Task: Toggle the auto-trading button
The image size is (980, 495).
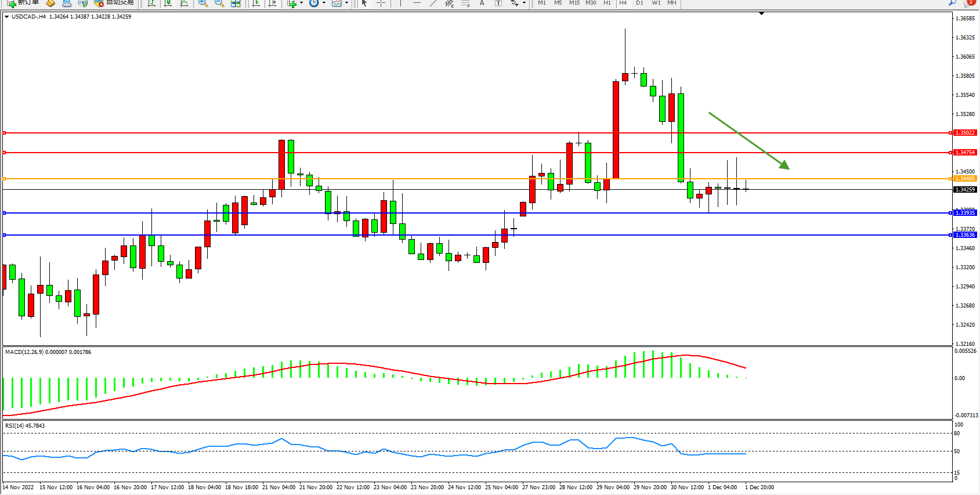Action: click(114, 2)
